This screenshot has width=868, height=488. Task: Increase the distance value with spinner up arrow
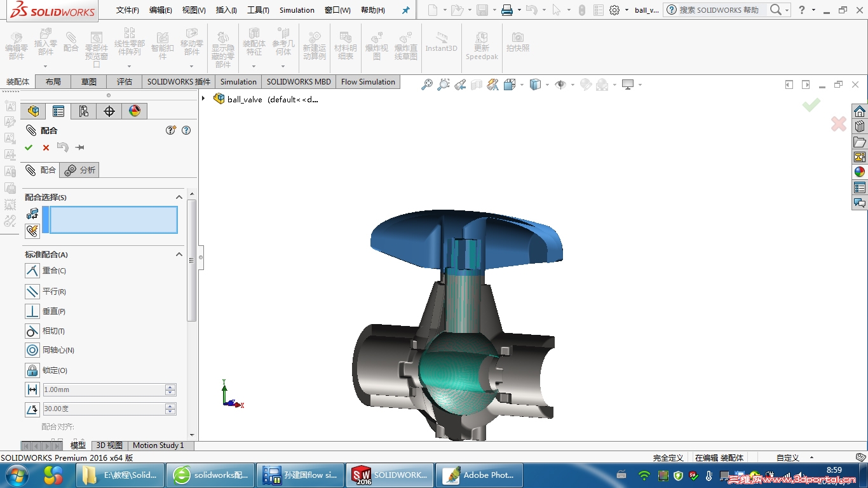click(x=170, y=387)
